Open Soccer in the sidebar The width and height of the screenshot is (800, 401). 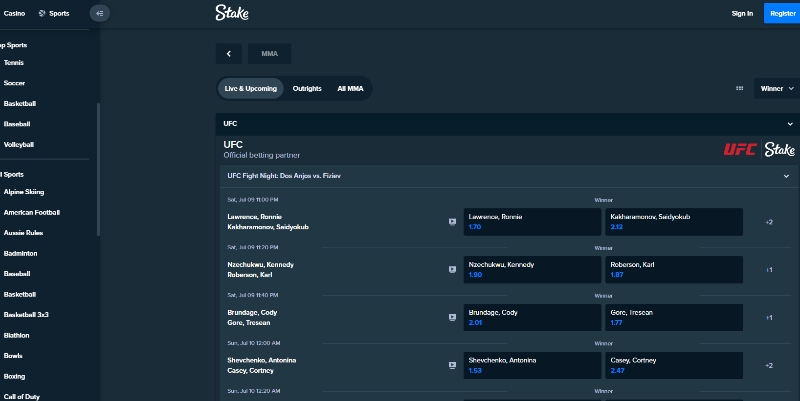click(x=14, y=83)
